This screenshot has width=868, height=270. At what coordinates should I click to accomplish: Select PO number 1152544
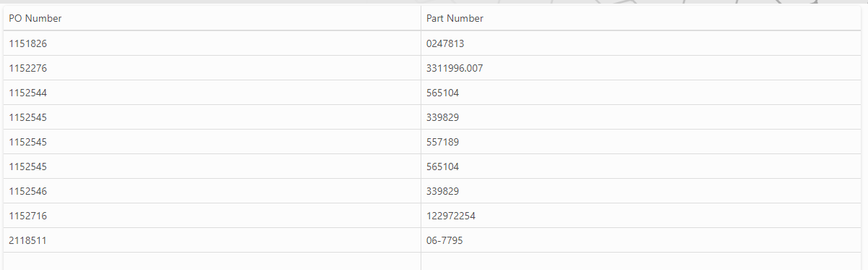(x=27, y=93)
